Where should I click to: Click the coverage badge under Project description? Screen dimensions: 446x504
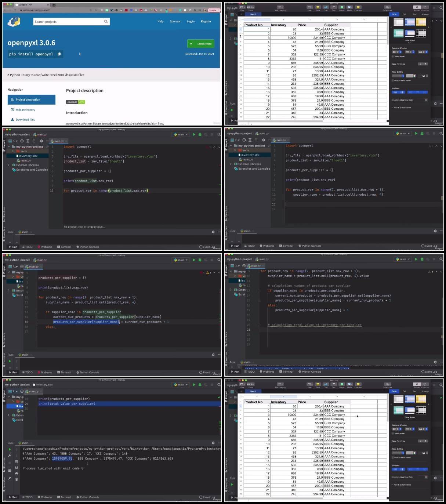(75, 102)
